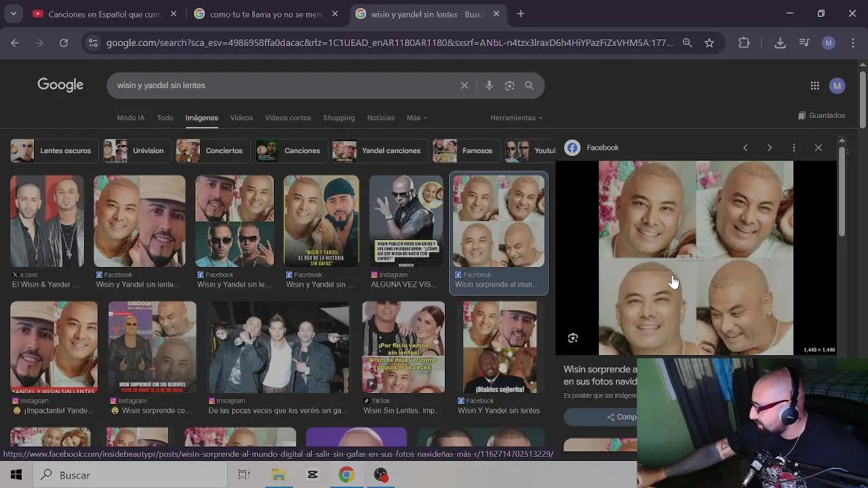Switch to Todo results tab
Screen dimensions: 868x488
click(x=165, y=118)
